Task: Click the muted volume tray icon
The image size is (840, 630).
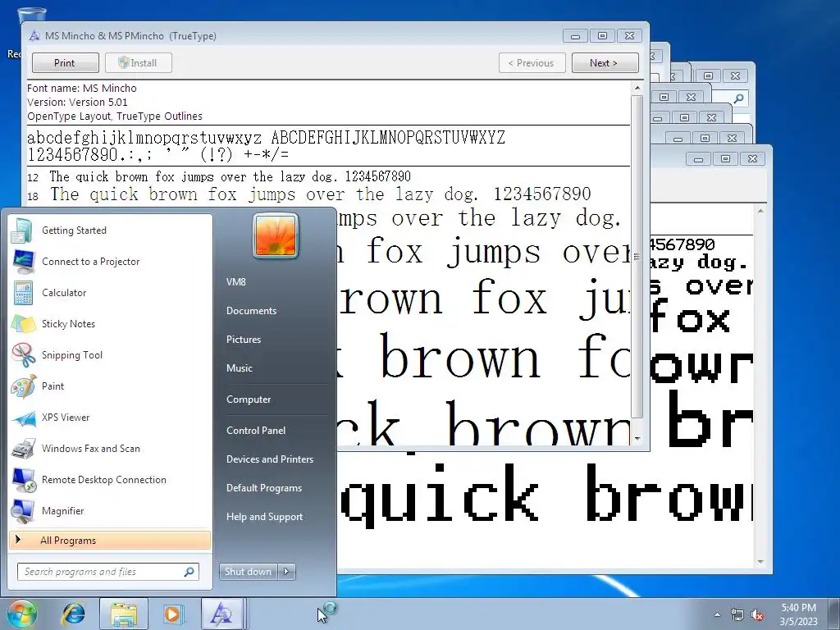Action: pyautogui.click(x=757, y=614)
